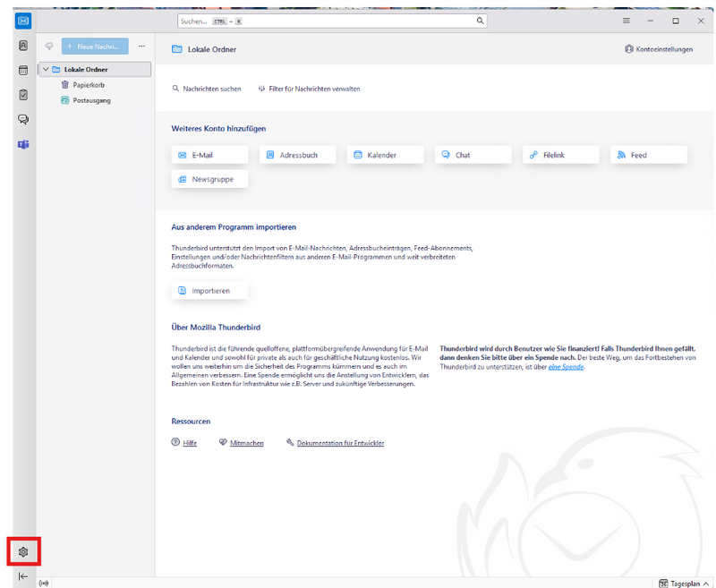This screenshot has width=716, height=588.
Task: Click the search magnifier icon
Action: click(480, 21)
